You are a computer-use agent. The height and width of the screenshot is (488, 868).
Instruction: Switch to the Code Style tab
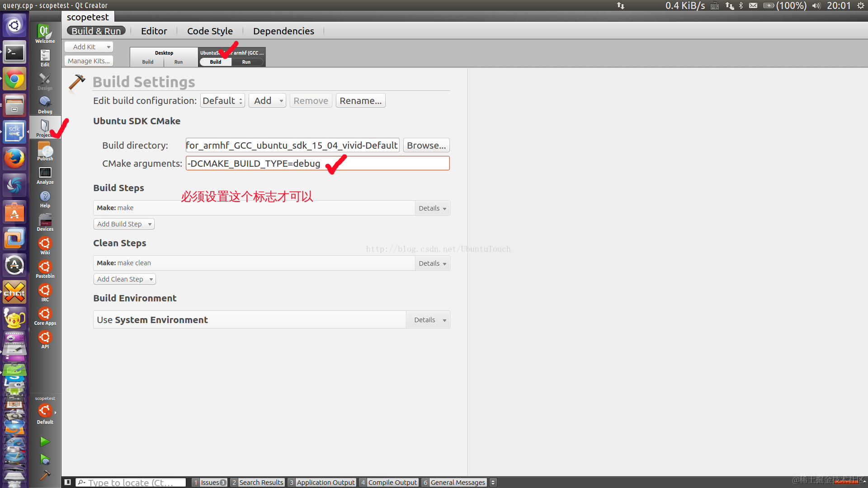[x=210, y=31]
